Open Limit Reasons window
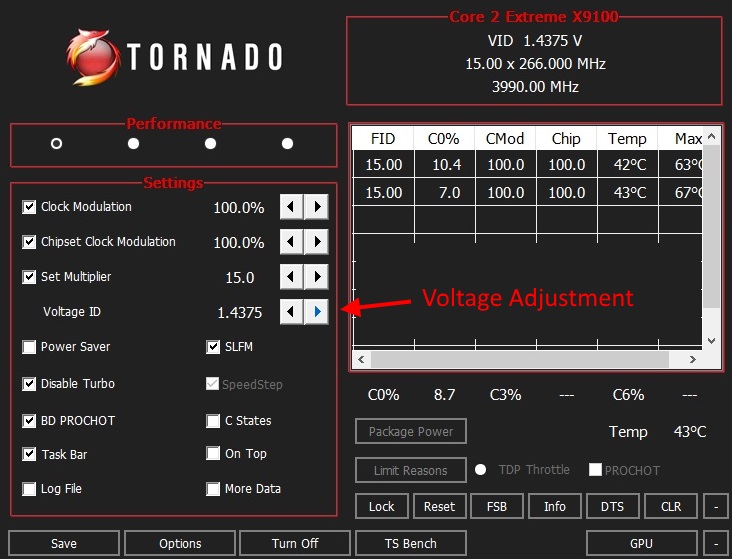The height and width of the screenshot is (559, 732). [x=411, y=470]
